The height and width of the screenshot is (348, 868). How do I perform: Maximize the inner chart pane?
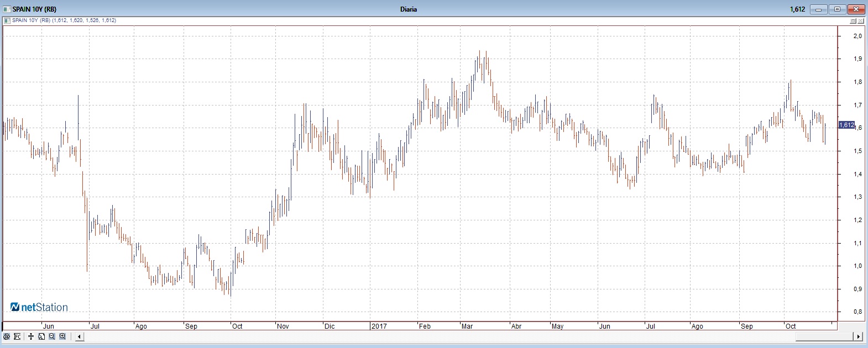(853, 21)
